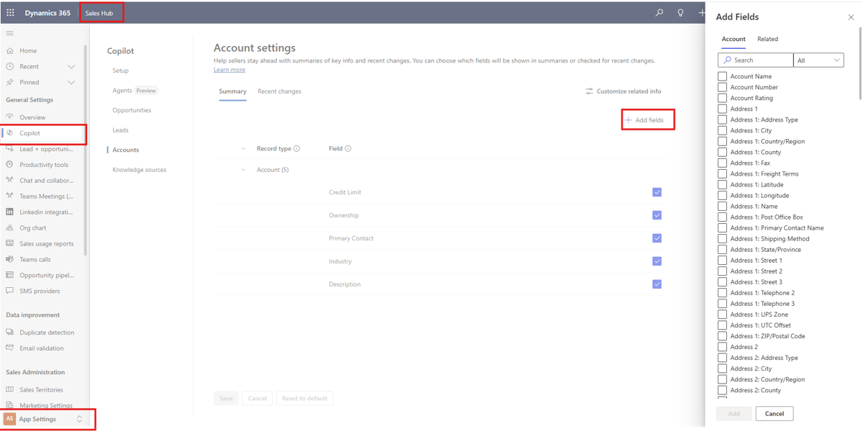868x447 pixels.
Task: Uncheck the Credit Limit field checkbox
Action: pyautogui.click(x=657, y=192)
